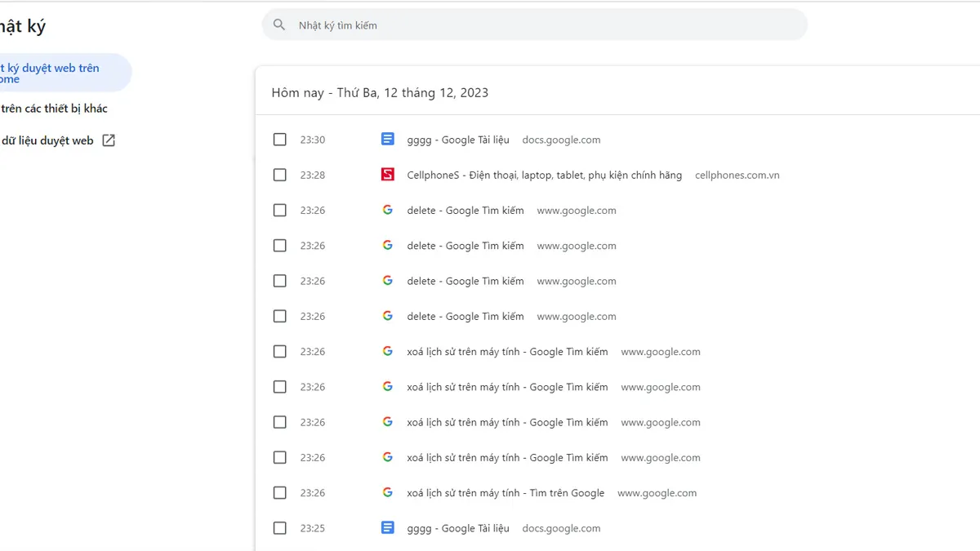This screenshot has height=551, width=980.
Task: Open the docs.google.com link for gggg
Action: point(561,139)
